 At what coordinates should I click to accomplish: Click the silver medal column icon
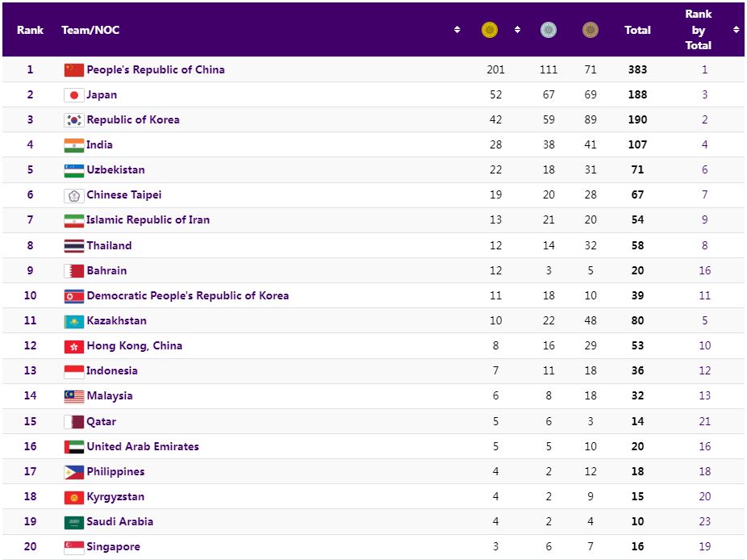tap(549, 30)
